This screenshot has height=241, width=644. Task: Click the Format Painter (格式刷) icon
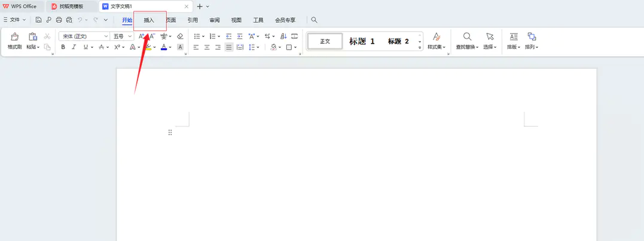pyautogui.click(x=15, y=37)
